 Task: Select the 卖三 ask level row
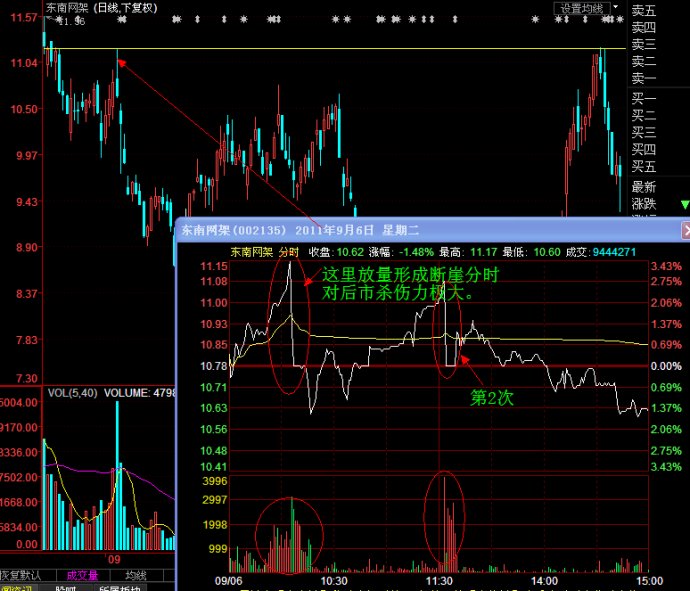click(644, 44)
